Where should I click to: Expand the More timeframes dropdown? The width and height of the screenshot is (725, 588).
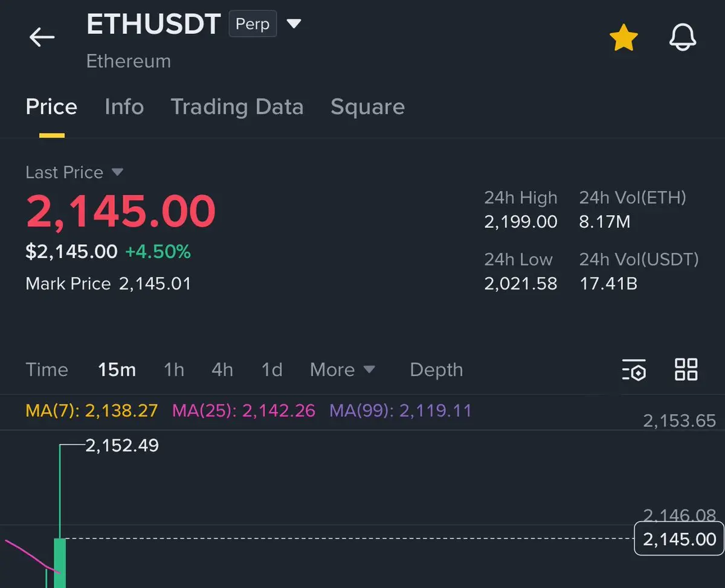click(x=343, y=370)
